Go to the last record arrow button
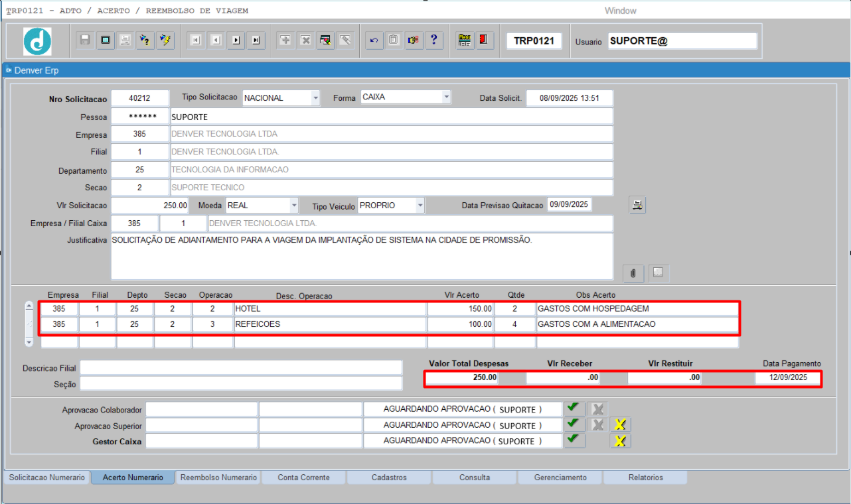851x504 pixels. [x=256, y=40]
